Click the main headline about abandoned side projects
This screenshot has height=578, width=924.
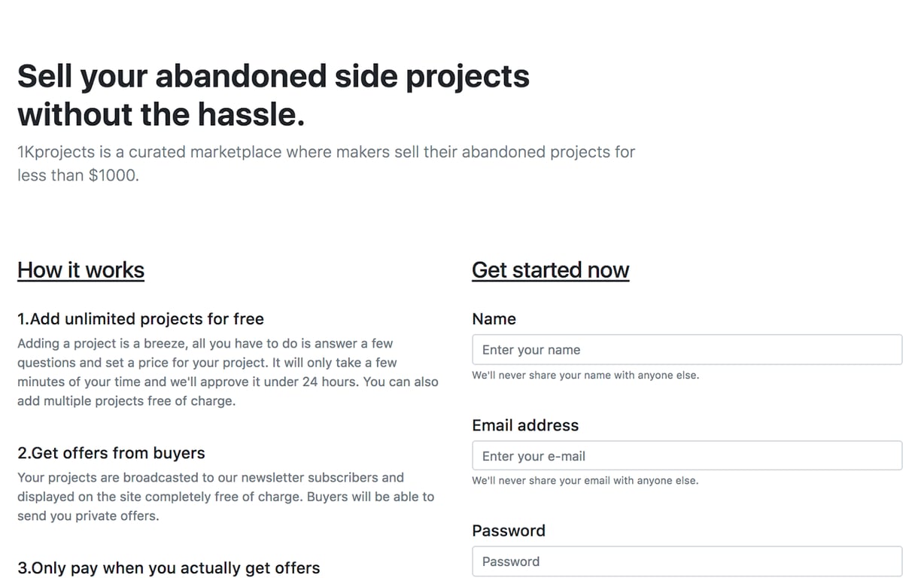[x=273, y=76]
